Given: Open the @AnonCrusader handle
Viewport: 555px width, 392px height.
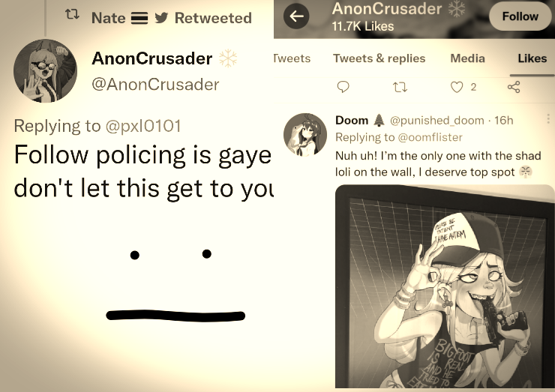Looking at the screenshot, I should pyautogui.click(x=155, y=85).
